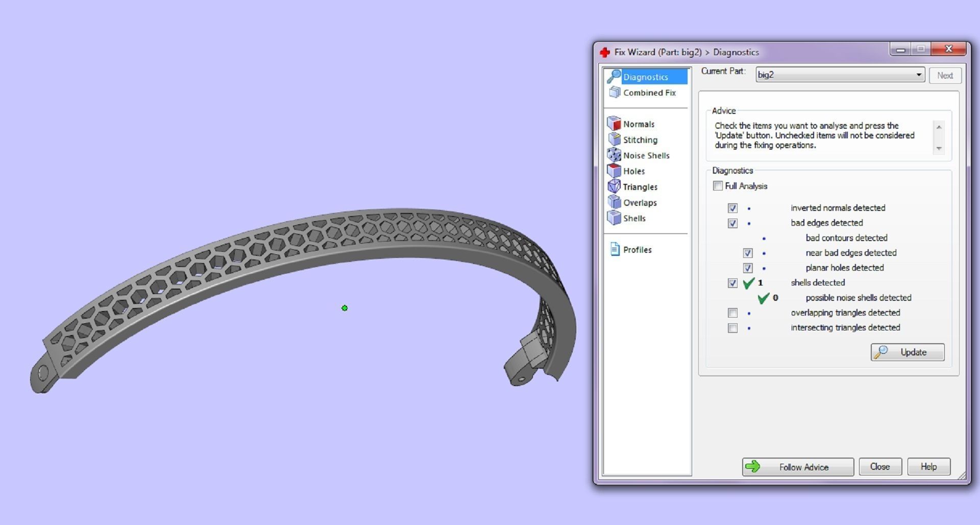Click the Update button
The height and width of the screenshot is (525, 980).
[908, 352]
